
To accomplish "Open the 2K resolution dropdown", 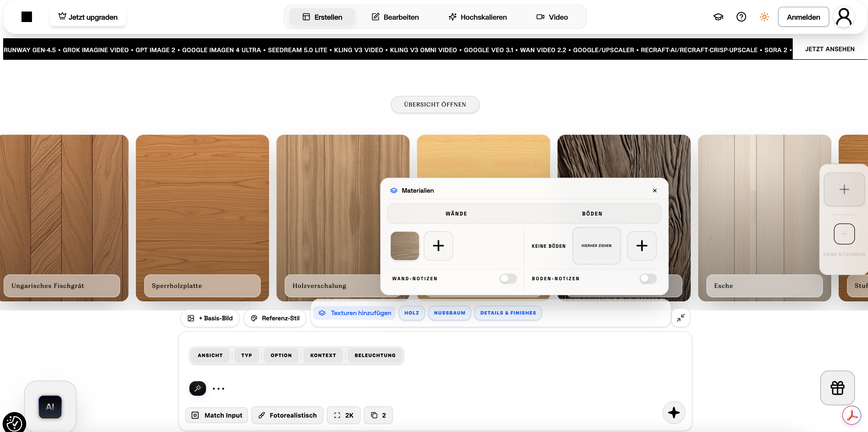I will 343,415.
